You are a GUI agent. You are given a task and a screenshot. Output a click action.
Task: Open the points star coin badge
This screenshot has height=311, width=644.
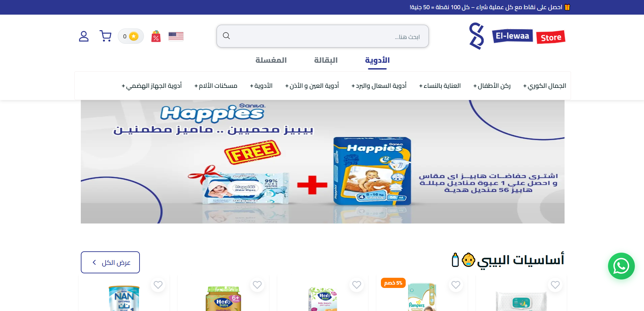pyautogui.click(x=131, y=36)
